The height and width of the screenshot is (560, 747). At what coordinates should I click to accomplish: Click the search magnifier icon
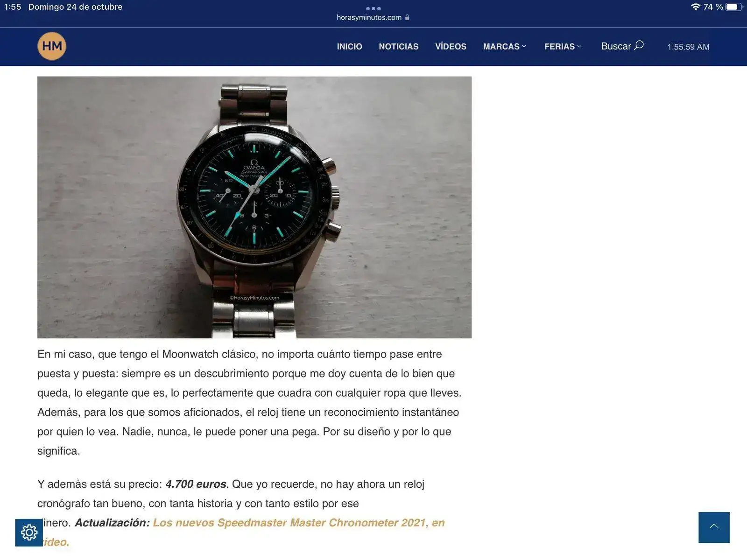coord(639,45)
